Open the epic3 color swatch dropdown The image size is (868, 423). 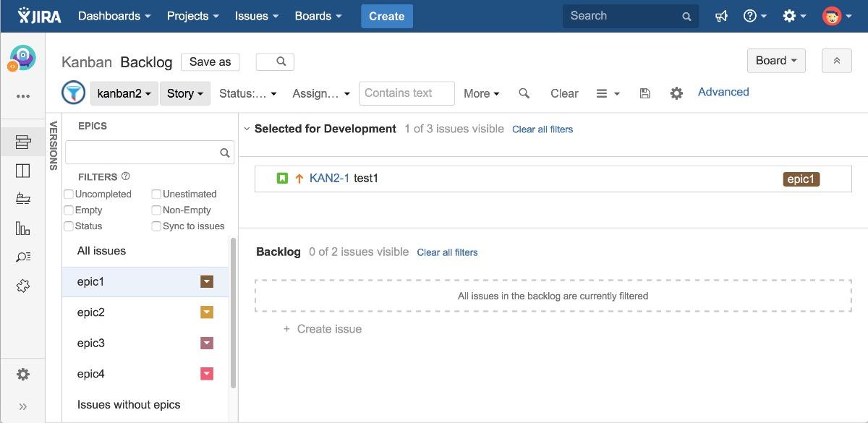[x=207, y=343]
